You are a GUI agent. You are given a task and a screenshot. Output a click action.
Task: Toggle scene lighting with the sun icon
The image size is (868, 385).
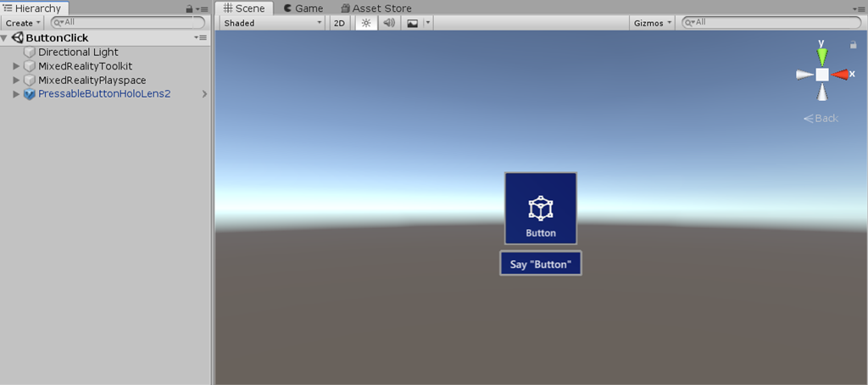point(365,23)
